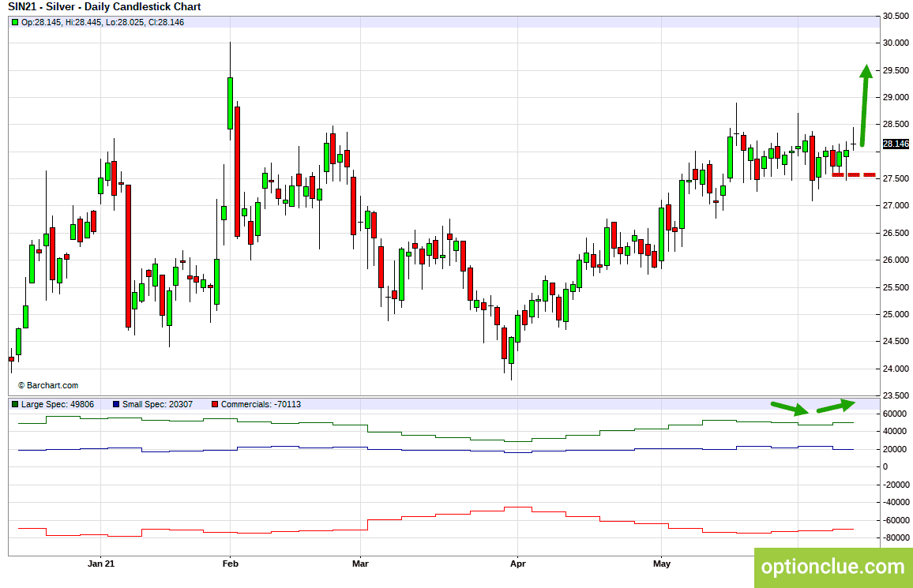Image resolution: width=913 pixels, height=588 pixels.
Task: Click the Commercials: -70113 legend text
Action: 261,404
